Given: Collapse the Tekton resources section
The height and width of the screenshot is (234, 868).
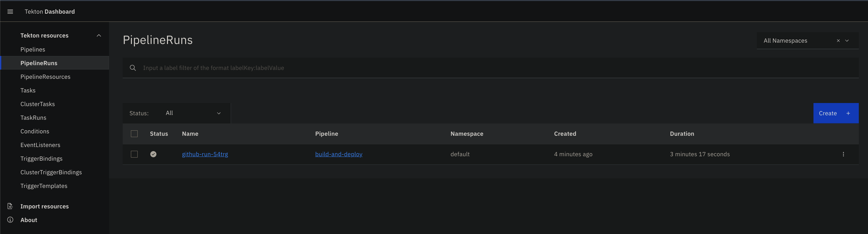Looking at the screenshot, I should (99, 35).
